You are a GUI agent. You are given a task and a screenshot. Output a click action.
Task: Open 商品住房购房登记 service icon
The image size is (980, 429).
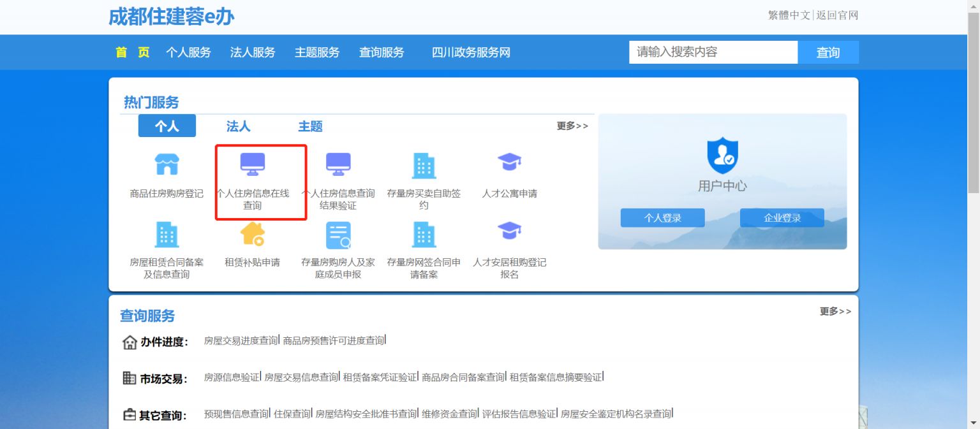(168, 164)
